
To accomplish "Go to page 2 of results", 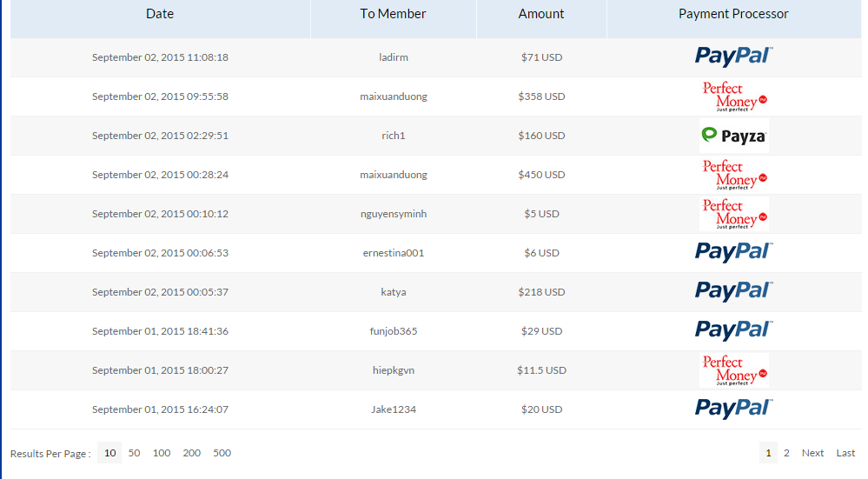I will [786, 453].
